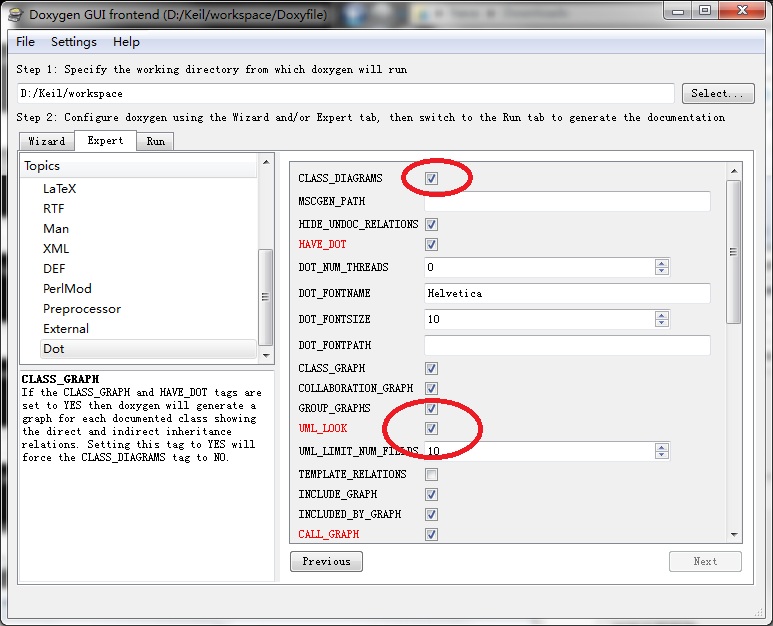
Task: Select RTF in the Topics list
Action: pyautogui.click(x=54, y=209)
